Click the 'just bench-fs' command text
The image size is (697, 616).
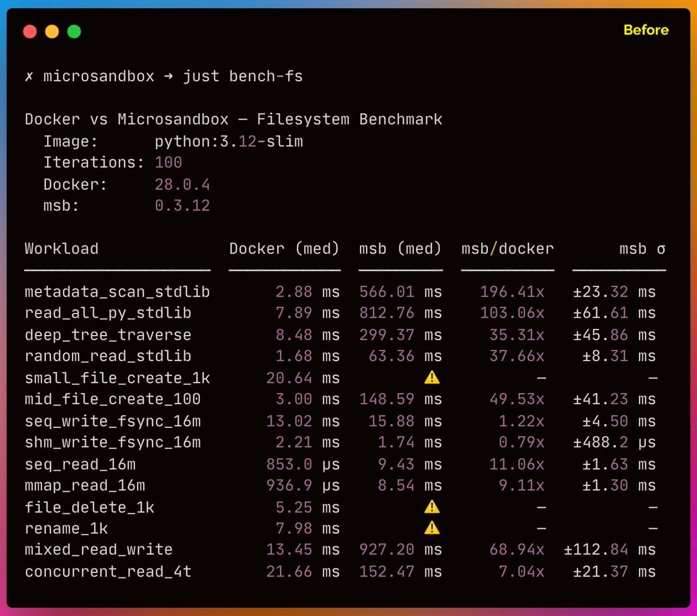243,76
